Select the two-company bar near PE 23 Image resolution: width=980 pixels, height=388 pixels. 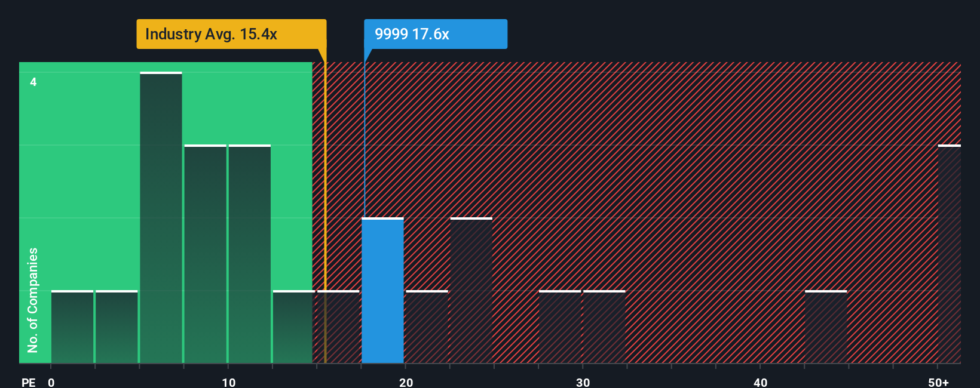pyautogui.click(x=471, y=291)
